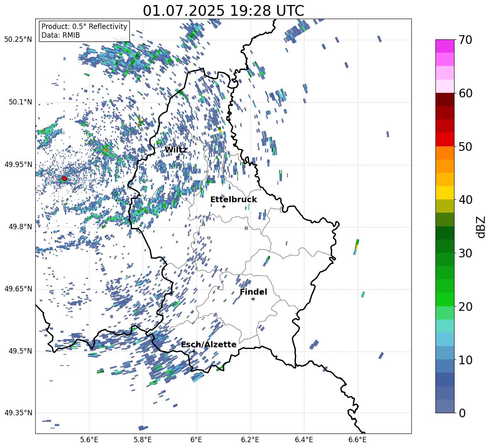
Task: Click the 49.35°N latitude label
Action: [18, 413]
